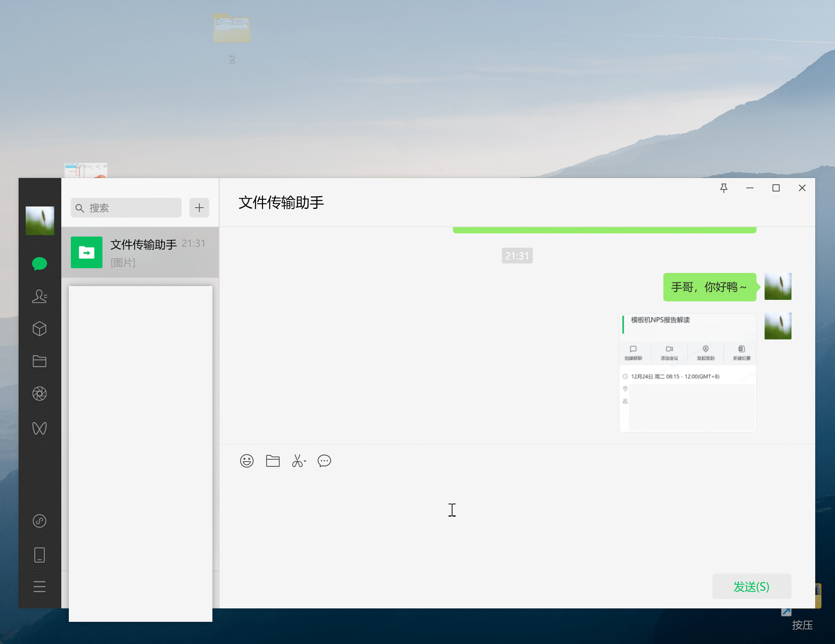Click the send-file folder icon in toolbar
Screen dimensions: 835x644
[x=273, y=461]
